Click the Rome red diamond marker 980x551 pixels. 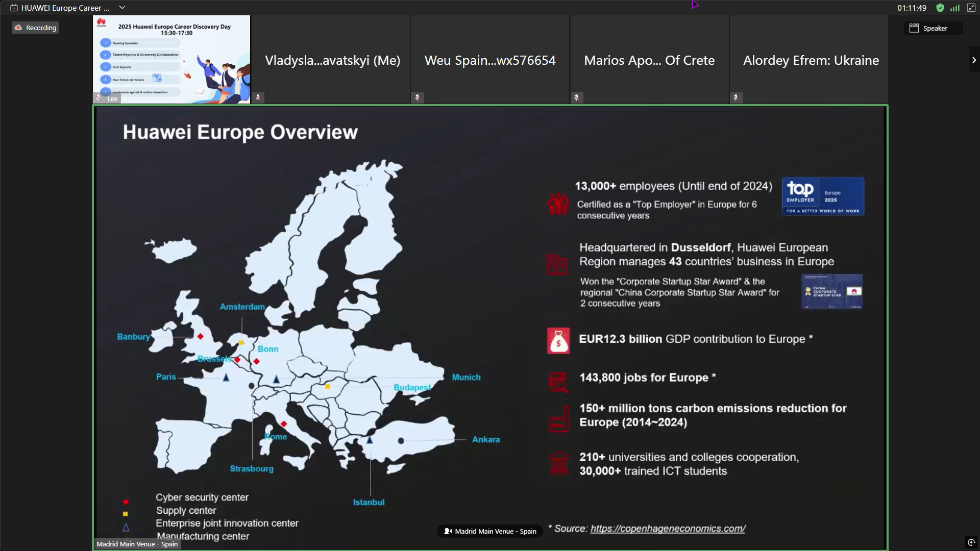284,424
